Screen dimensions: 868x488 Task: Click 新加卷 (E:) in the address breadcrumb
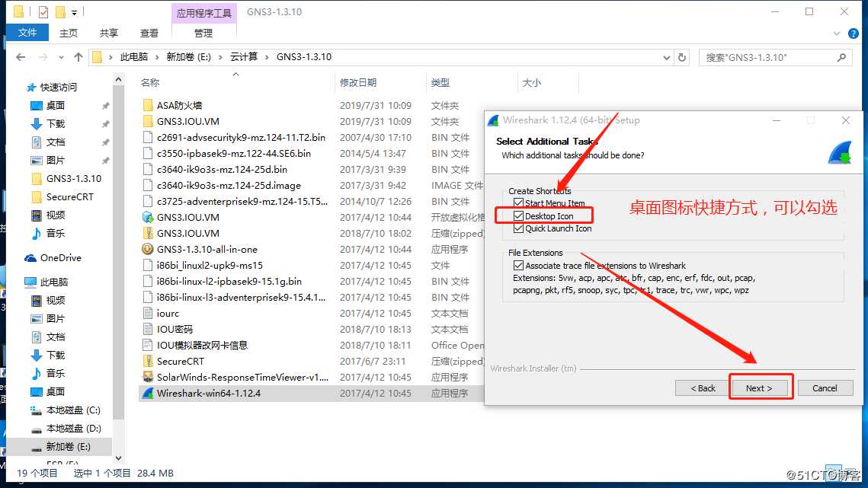click(189, 57)
